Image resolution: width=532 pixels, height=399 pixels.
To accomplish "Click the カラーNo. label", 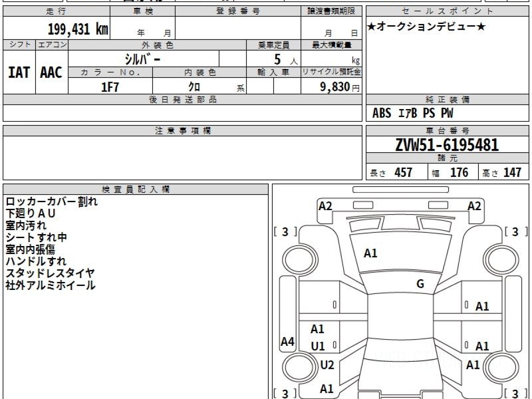I will (110, 72).
